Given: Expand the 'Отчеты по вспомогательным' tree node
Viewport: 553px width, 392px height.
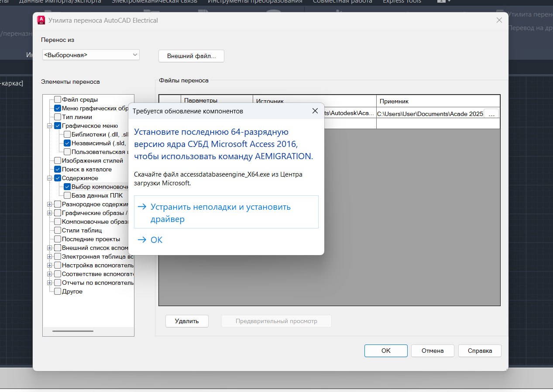Looking at the screenshot, I should pyautogui.click(x=50, y=283).
